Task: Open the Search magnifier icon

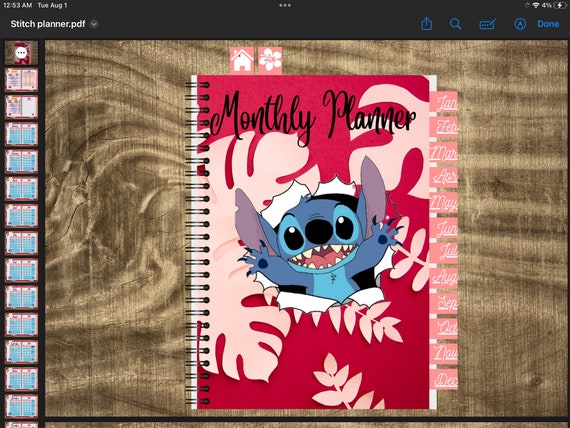Action: coord(455,24)
